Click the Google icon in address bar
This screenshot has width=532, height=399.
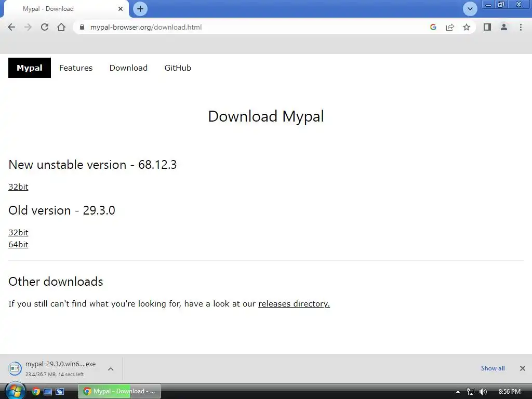433,27
